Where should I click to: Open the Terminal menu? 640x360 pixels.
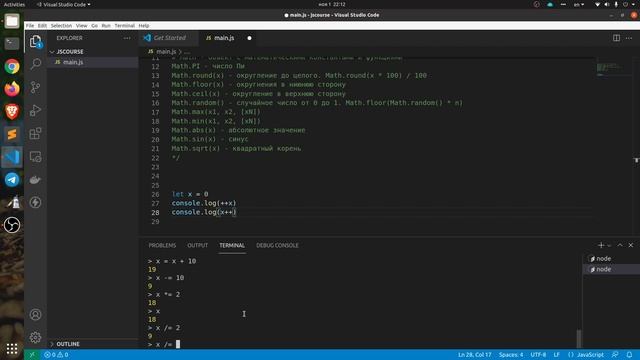click(x=124, y=25)
